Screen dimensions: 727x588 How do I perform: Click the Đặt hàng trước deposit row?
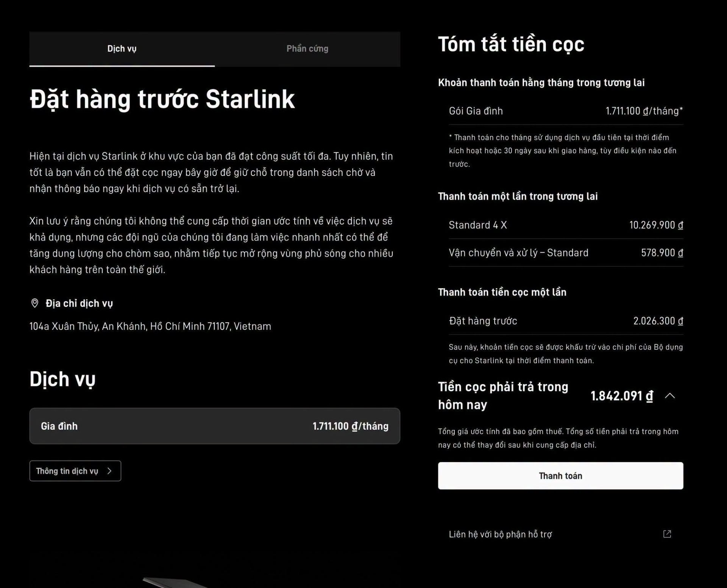coord(566,321)
